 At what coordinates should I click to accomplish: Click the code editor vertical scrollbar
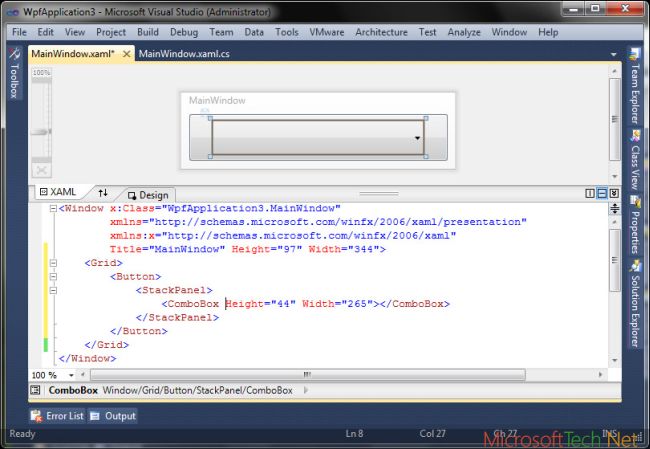tap(615, 260)
